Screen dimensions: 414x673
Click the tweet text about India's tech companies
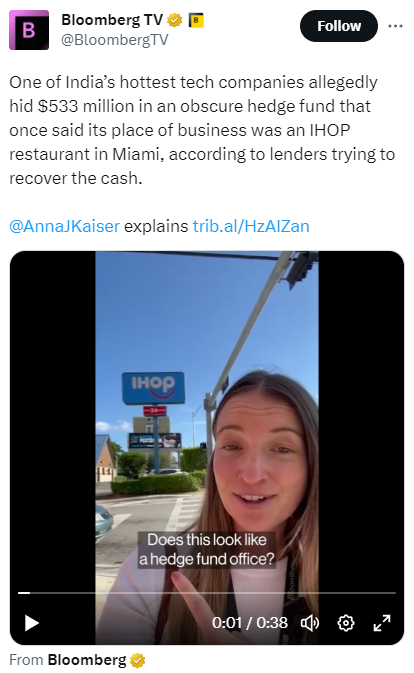(202, 130)
